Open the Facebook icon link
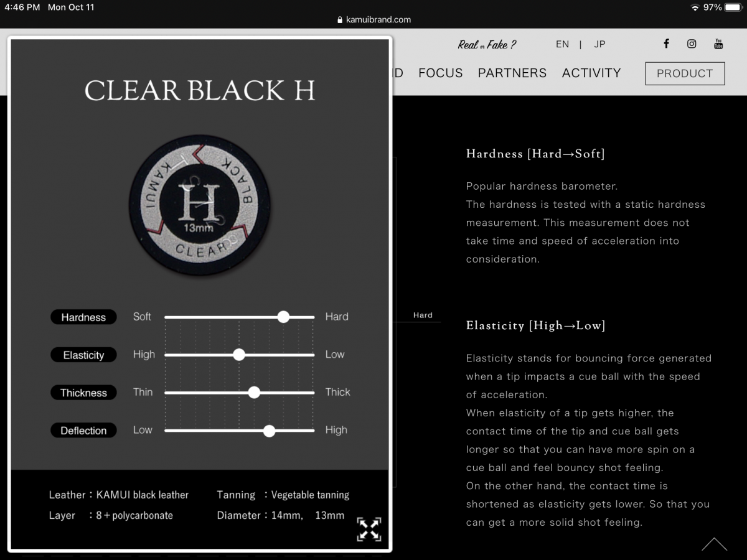Screen dimensions: 747x560 pyautogui.click(x=666, y=44)
